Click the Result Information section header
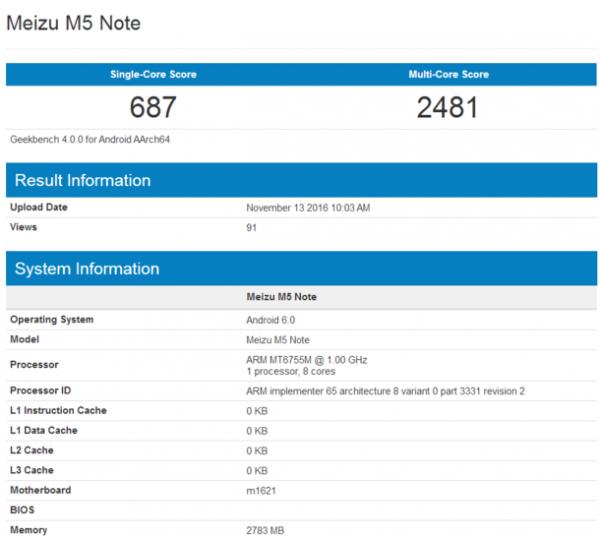The height and width of the screenshot is (538, 600). pos(301,180)
